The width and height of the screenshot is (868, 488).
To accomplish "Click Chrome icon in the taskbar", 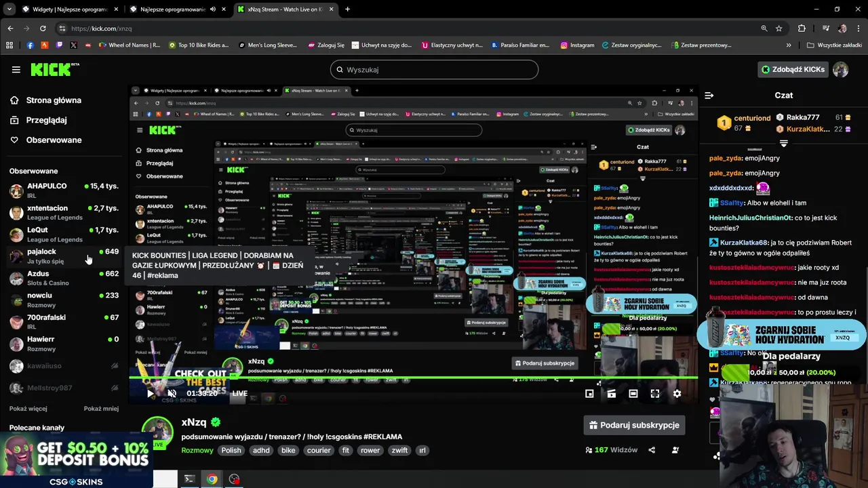I will [212, 479].
